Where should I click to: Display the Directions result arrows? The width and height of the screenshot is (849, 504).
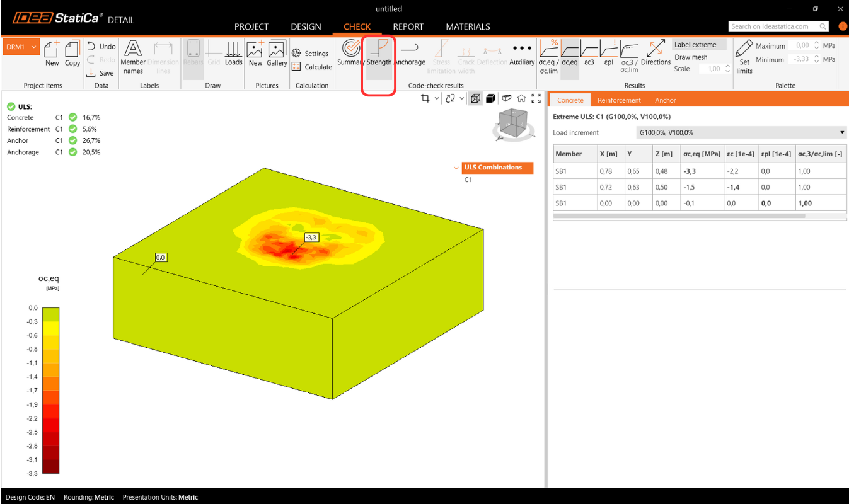pyautogui.click(x=656, y=53)
